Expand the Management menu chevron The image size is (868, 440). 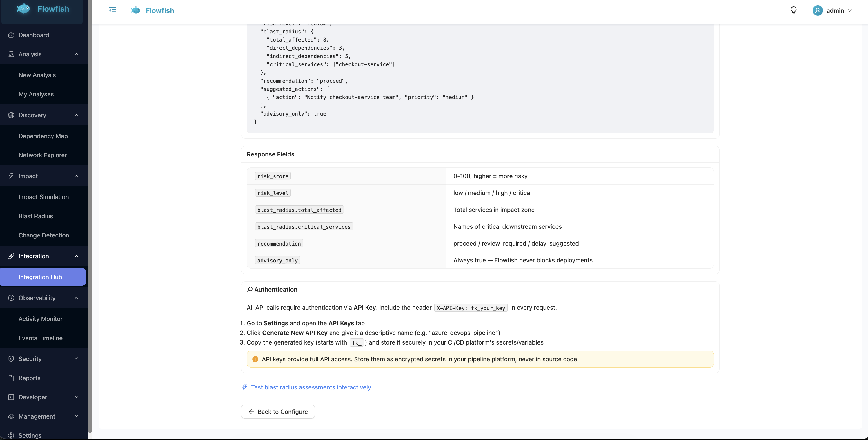click(77, 416)
